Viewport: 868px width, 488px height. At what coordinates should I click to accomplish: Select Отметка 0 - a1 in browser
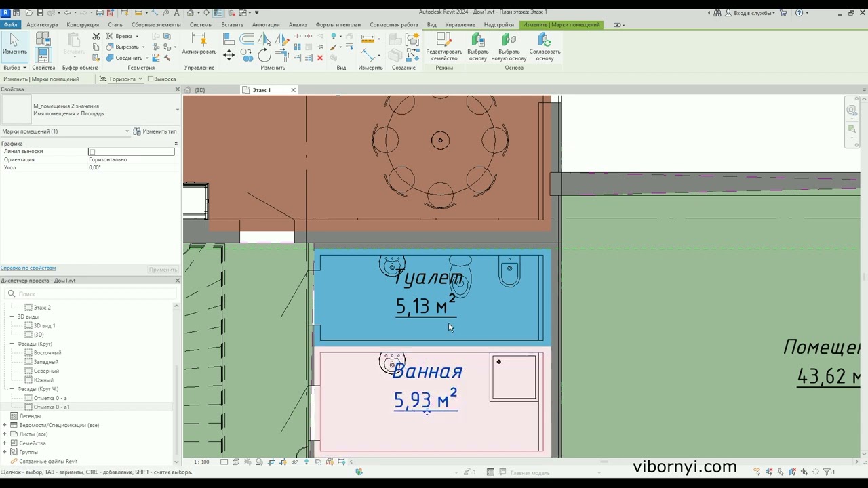52,407
